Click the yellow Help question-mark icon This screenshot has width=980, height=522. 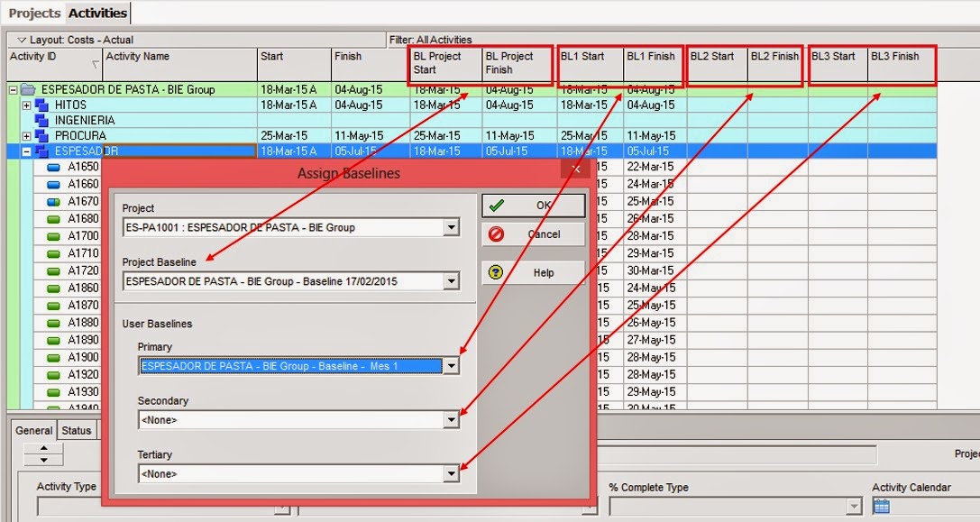coord(498,271)
